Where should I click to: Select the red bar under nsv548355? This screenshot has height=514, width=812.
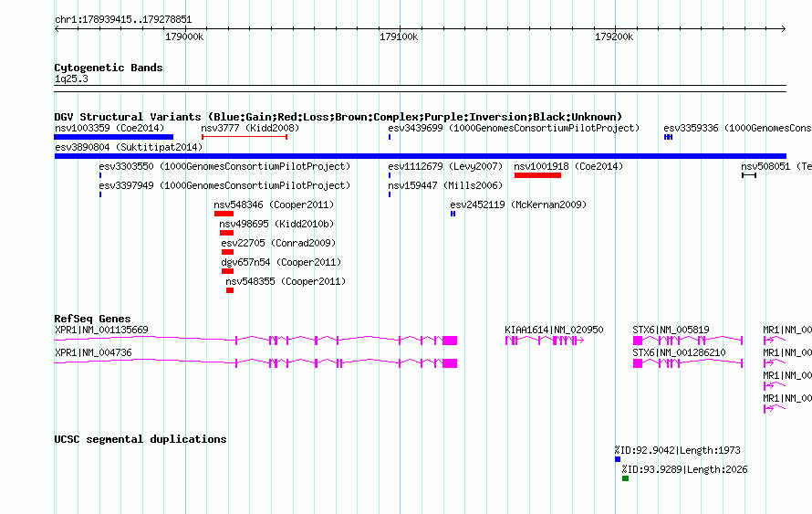230,290
